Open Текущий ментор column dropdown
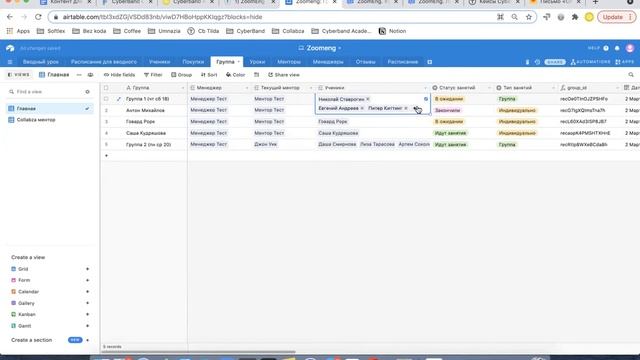This screenshot has width=640, height=360. coord(311,88)
